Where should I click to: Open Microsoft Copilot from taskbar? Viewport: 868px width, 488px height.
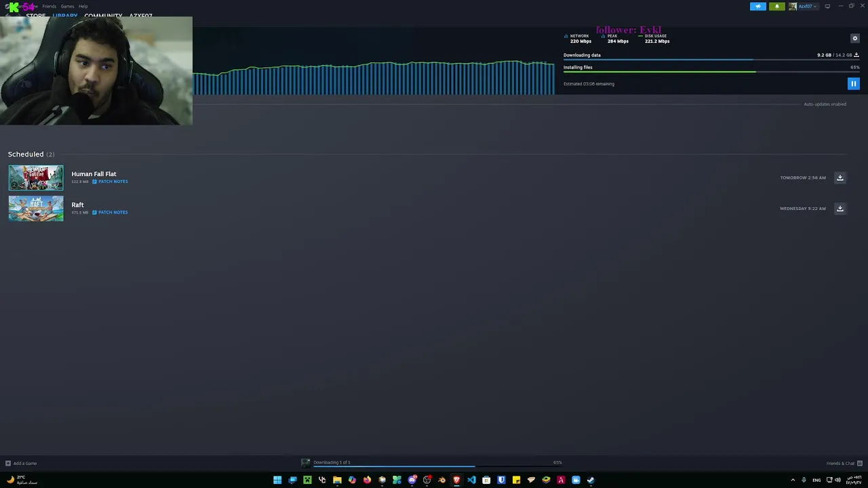coord(352,480)
